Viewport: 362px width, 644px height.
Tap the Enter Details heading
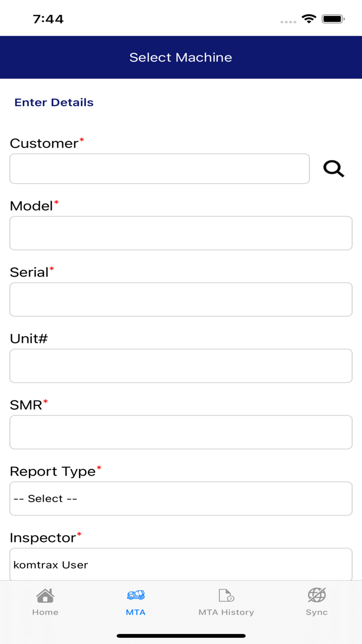coord(54,102)
